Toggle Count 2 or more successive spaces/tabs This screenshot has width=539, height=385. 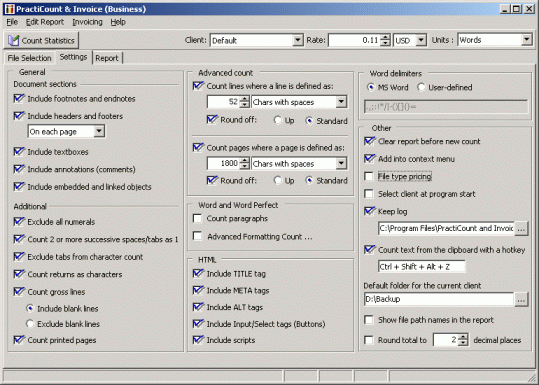click(19, 239)
